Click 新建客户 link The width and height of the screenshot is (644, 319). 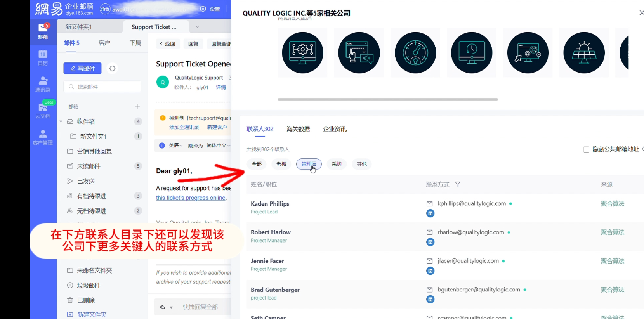coord(217,127)
